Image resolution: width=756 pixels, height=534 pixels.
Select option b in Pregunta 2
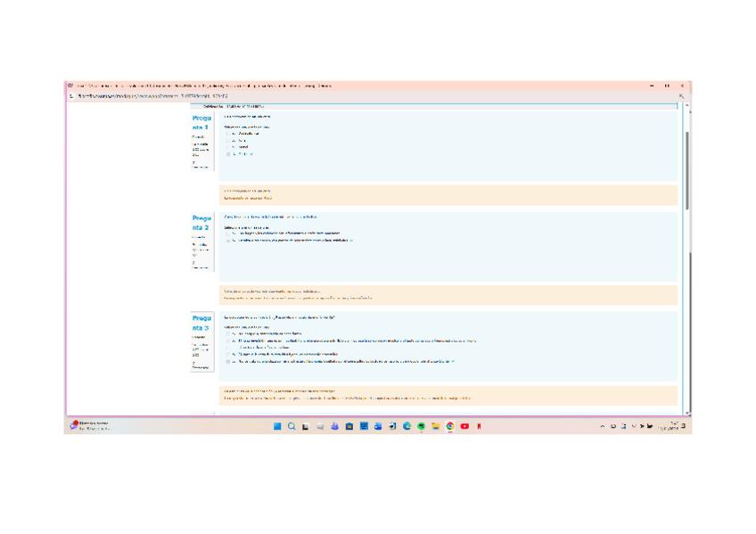229,240
